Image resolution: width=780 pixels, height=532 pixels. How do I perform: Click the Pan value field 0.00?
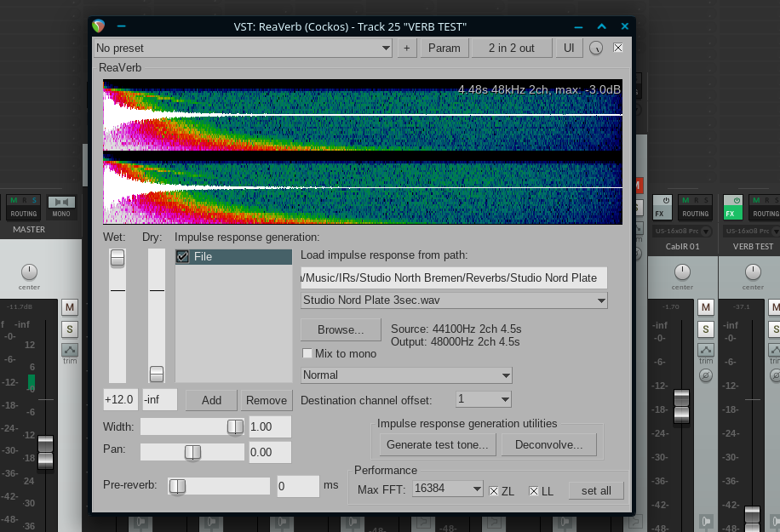tap(270, 452)
